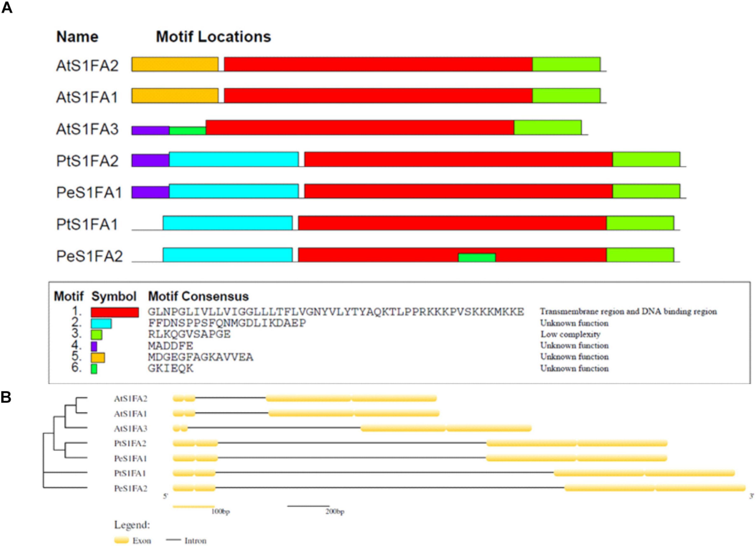Click the Intron line legend symbol
The width and height of the screenshot is (756, 546).
coord(173,540)
